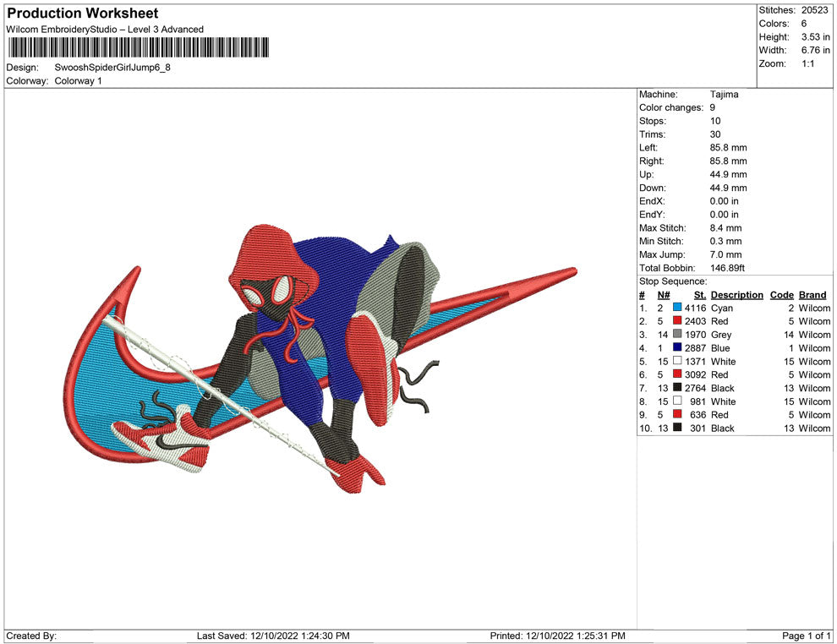Click the Machine value Tajima

725,95
